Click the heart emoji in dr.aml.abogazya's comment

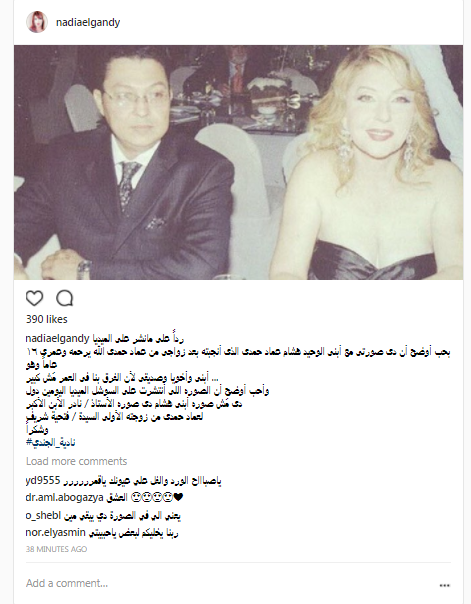pos(178,498)
